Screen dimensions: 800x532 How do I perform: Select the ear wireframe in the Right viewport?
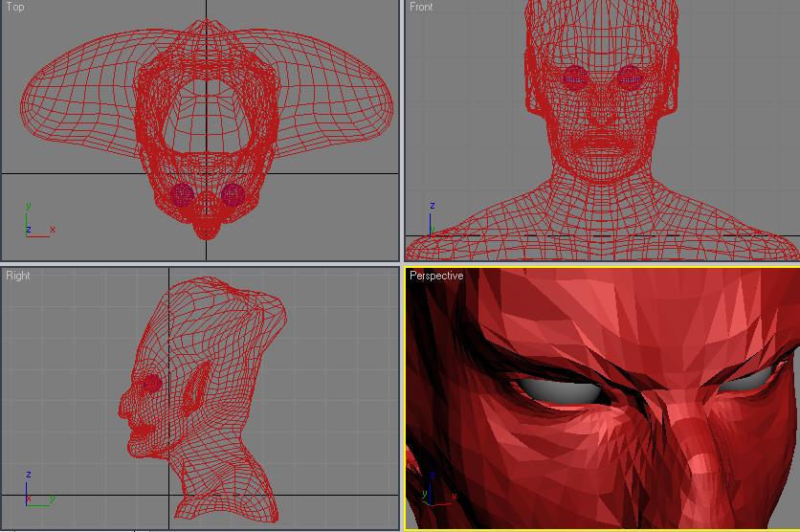(x=196, y=388)
